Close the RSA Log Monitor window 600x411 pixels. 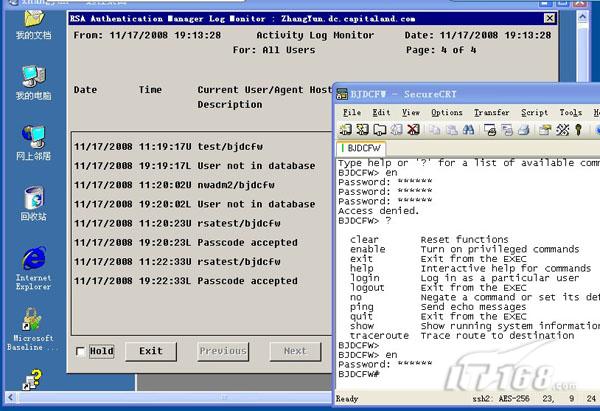coord(549,18)
